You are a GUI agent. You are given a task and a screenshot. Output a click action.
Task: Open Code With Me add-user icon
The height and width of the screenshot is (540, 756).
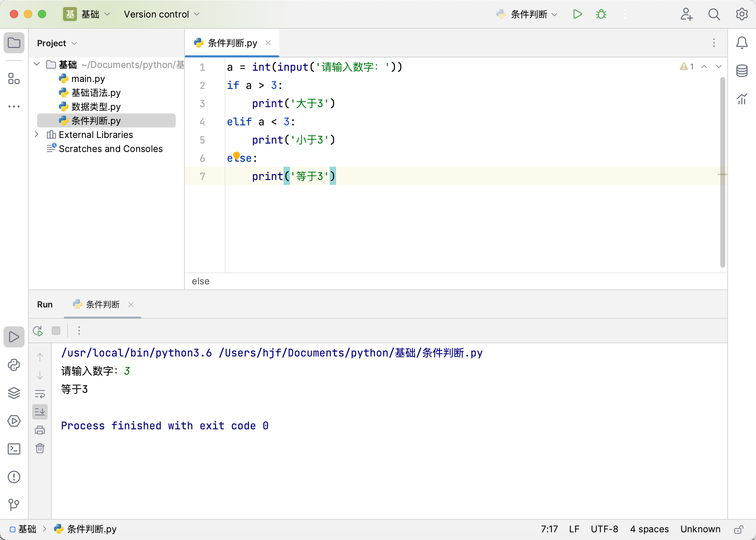pyautogui.click(x=686, y=14)
